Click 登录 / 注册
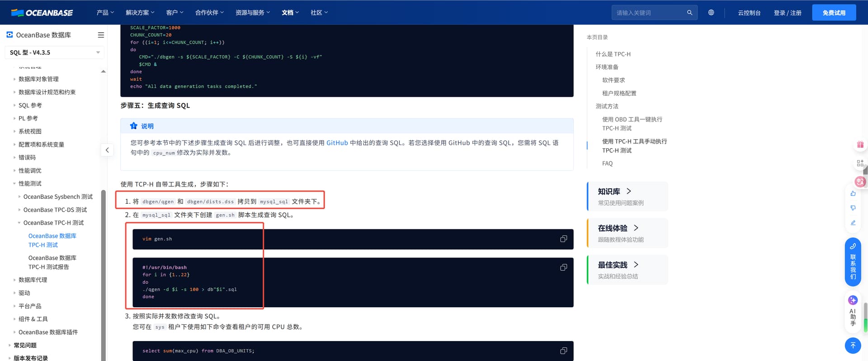Screen dimensions: 868x361 click(x=788, y=13)
